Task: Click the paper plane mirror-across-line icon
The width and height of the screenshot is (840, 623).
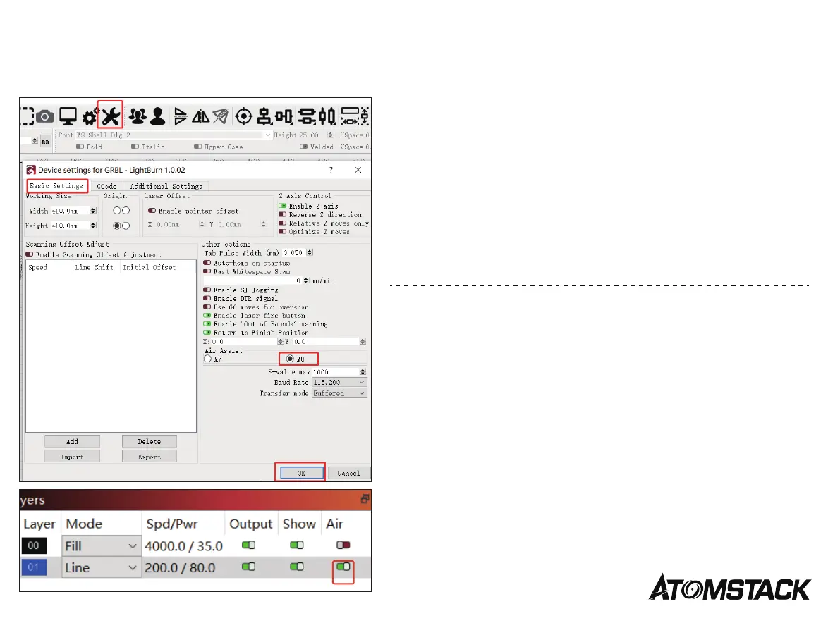Action: pyautogui.click(x=220, y=116)
